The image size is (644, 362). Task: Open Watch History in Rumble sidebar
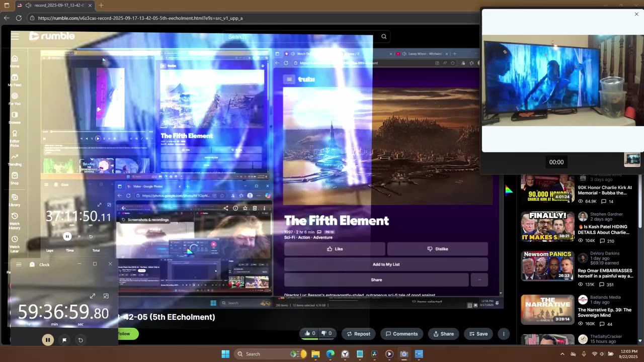point(15,221)
